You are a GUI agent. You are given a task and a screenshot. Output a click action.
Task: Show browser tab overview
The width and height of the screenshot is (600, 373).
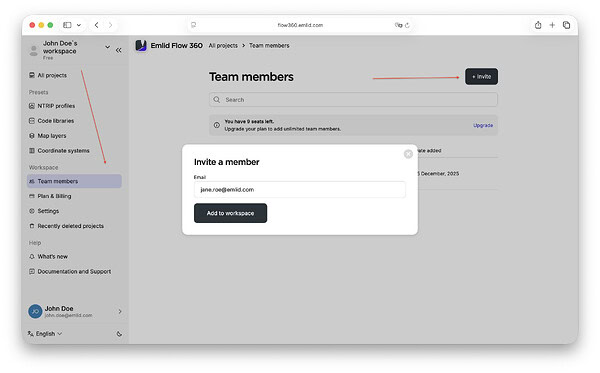coord(566,25)
